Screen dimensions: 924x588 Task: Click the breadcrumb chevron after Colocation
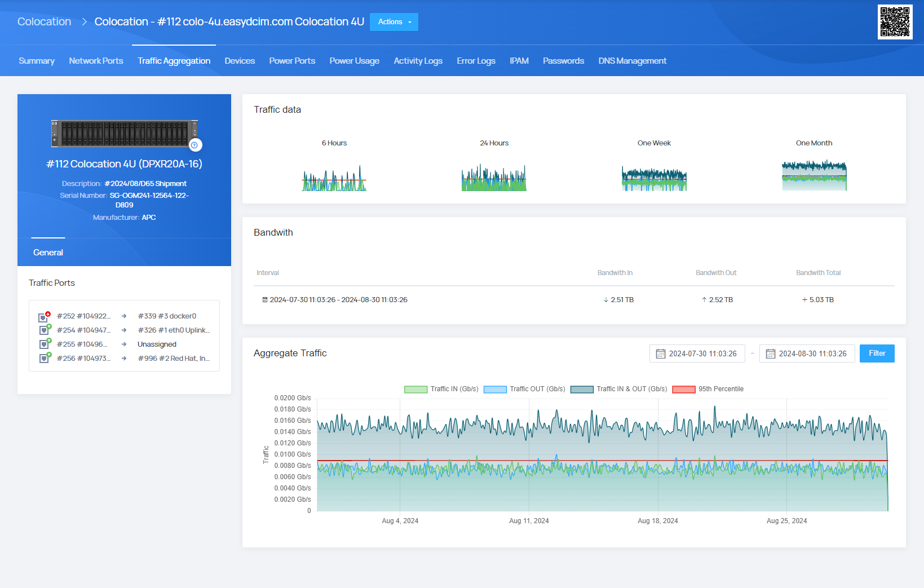tap(85, 21)
